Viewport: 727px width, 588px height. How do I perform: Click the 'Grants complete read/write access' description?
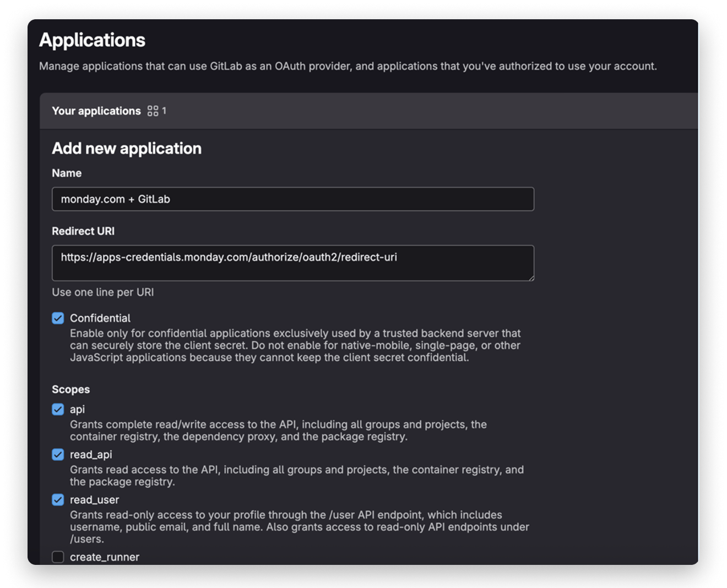[278, 431]
